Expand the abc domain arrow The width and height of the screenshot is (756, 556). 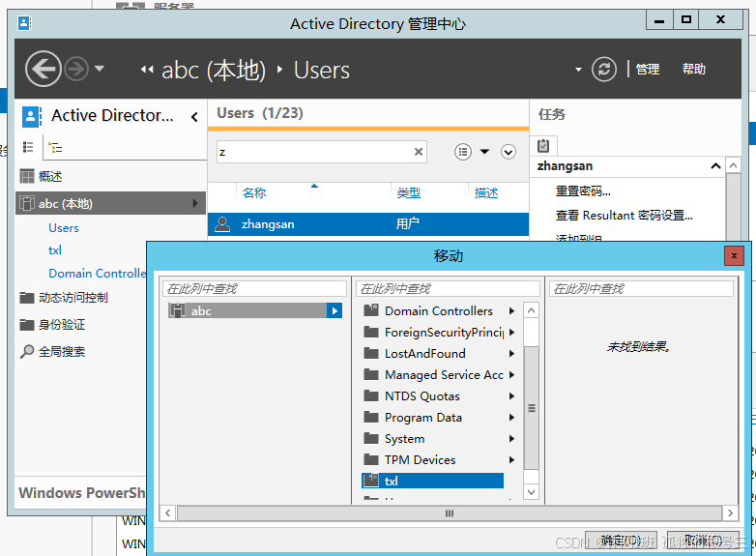[x=334, y=310]
